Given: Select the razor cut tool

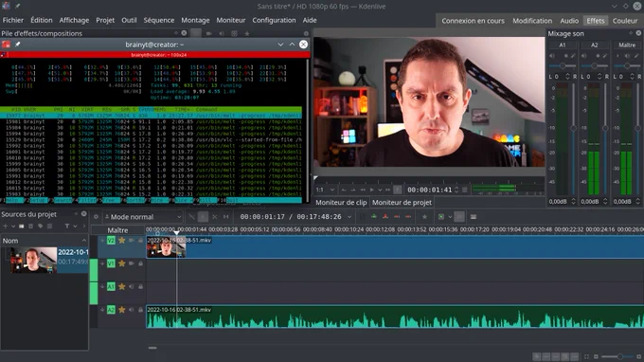Looking at the screenshot, I should pos(214,217).
